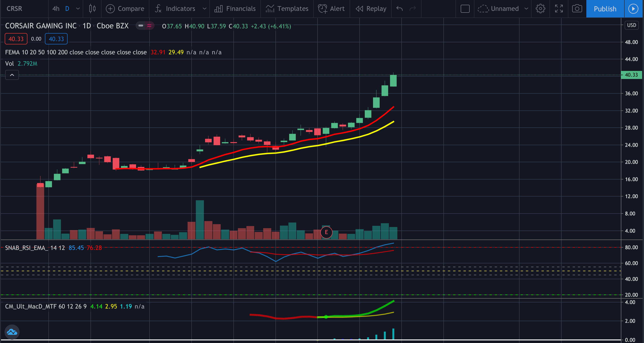
Task: Collapse the indicator legend with the chevron
Action: pos(12,75)
